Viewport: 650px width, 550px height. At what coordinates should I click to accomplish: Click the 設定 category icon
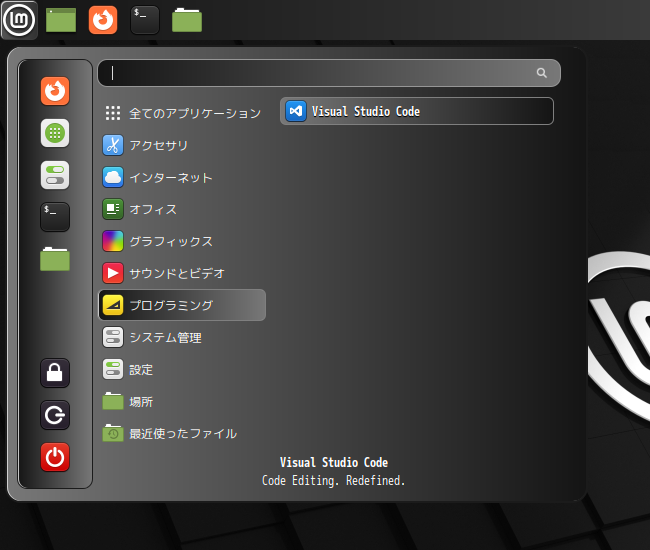(113, 369)
